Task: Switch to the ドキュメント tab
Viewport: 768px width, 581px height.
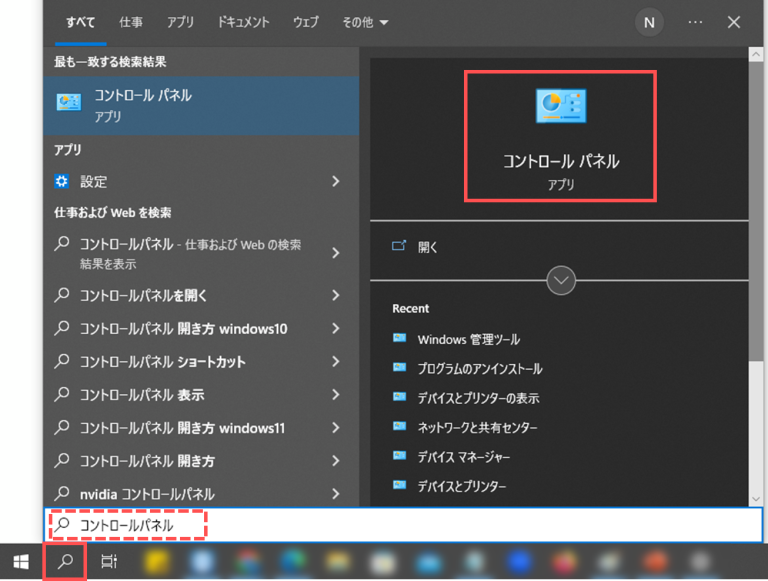Action: pos(243,23)
